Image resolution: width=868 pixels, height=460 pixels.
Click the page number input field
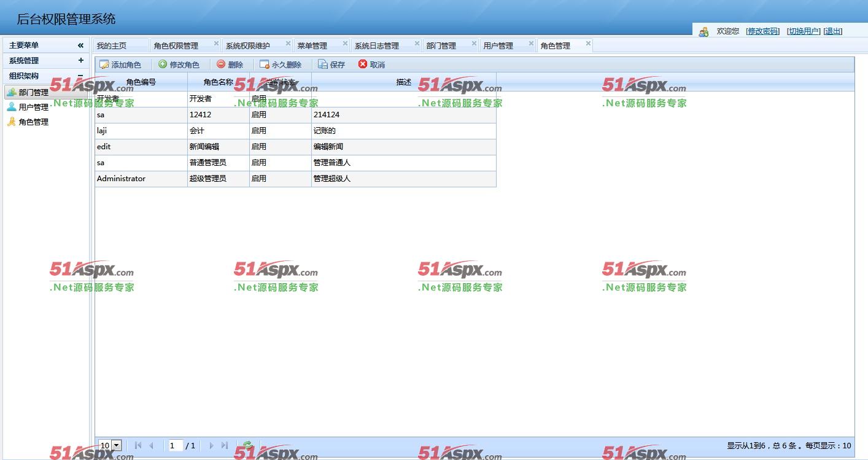point(176,445)
